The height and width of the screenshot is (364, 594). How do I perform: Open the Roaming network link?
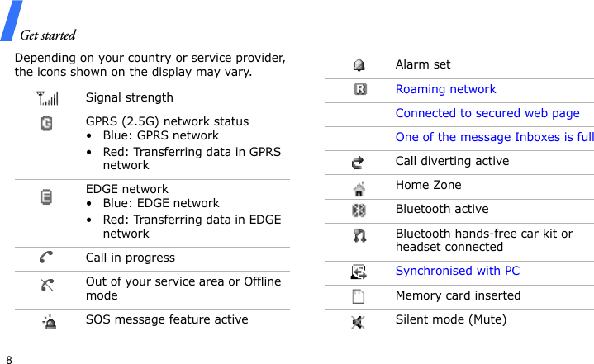(x=445, y=89)
